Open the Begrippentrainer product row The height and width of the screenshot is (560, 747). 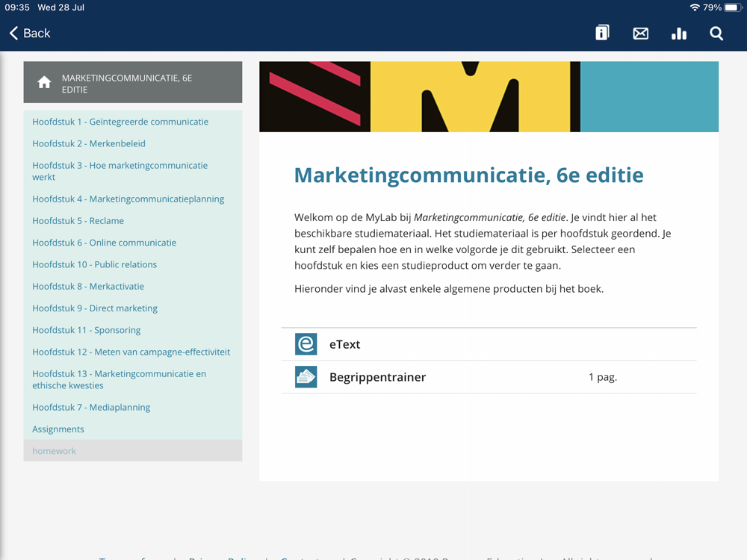[489, 376]
